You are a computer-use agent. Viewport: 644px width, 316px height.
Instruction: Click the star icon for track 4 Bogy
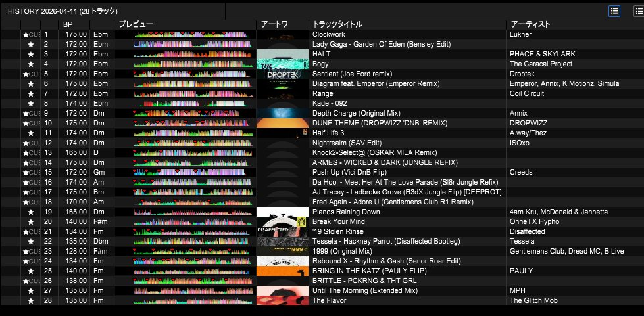(x=31, y=64)
